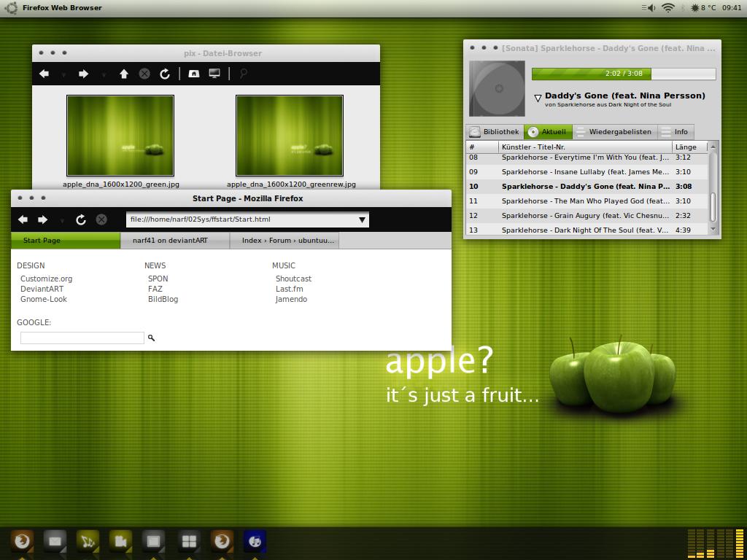
Task: Click Firefox stop loading button
Action: click(x=101, y=219)
